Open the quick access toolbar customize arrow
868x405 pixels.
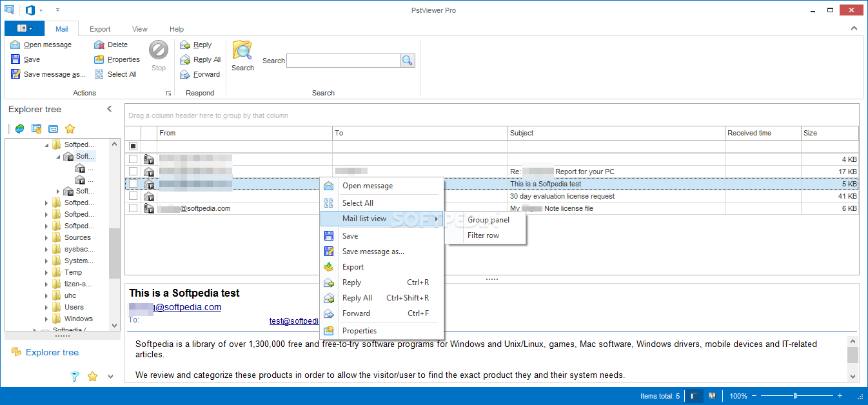[x=57, y=10]
